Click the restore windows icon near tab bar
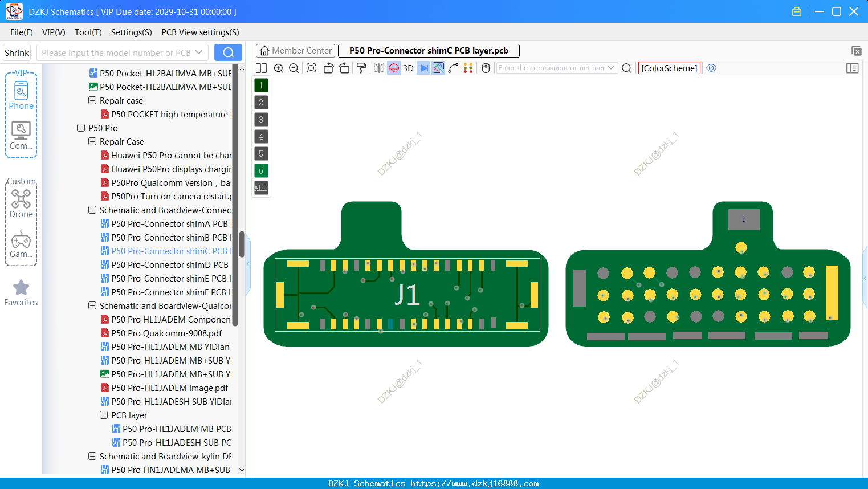Viewport: 868px width, 489px height. (x=856, y=51)
